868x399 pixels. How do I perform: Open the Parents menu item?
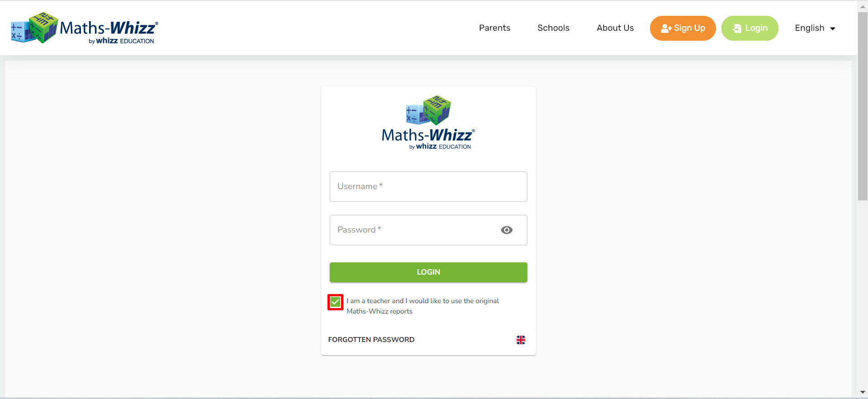pyautogui.click(x=494, y=28)
